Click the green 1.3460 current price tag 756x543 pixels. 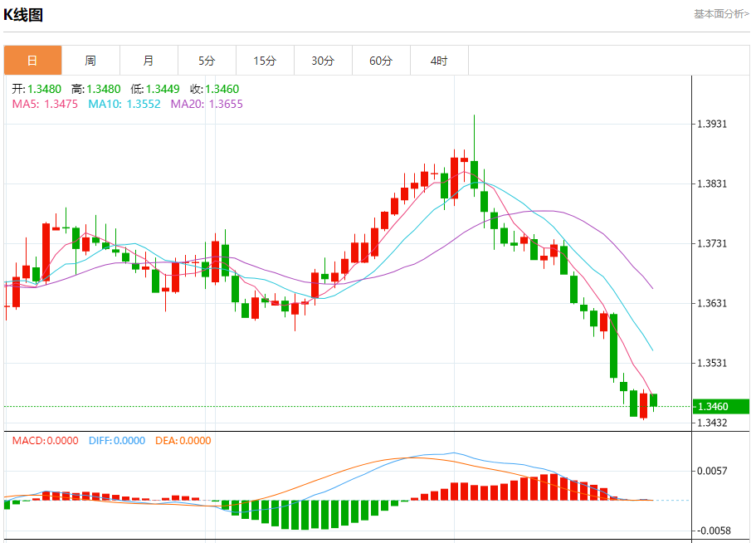721,407
